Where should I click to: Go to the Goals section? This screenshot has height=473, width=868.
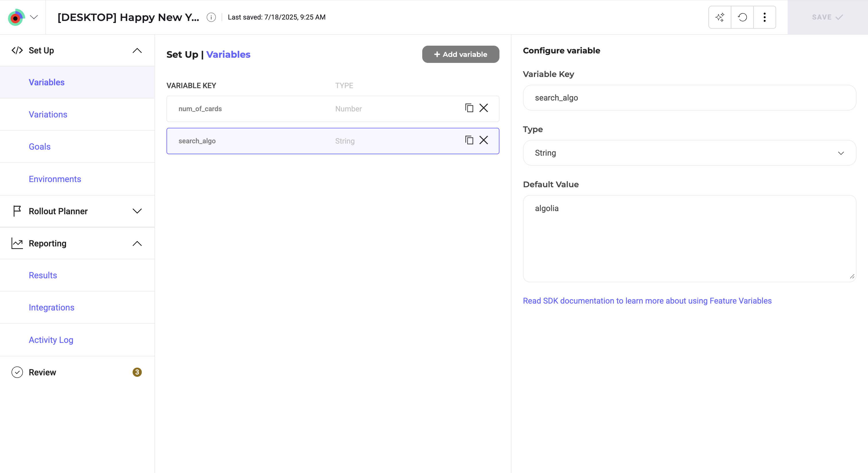coord(39,147)
